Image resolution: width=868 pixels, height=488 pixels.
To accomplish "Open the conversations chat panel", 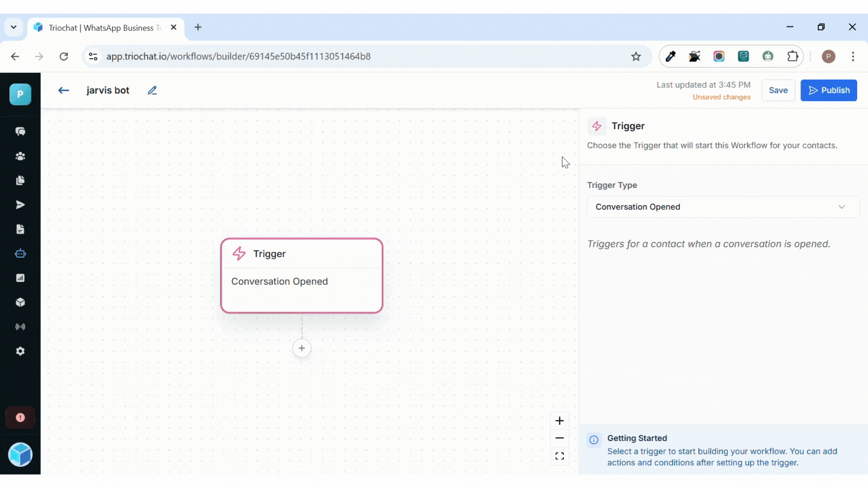I will 20,131.
